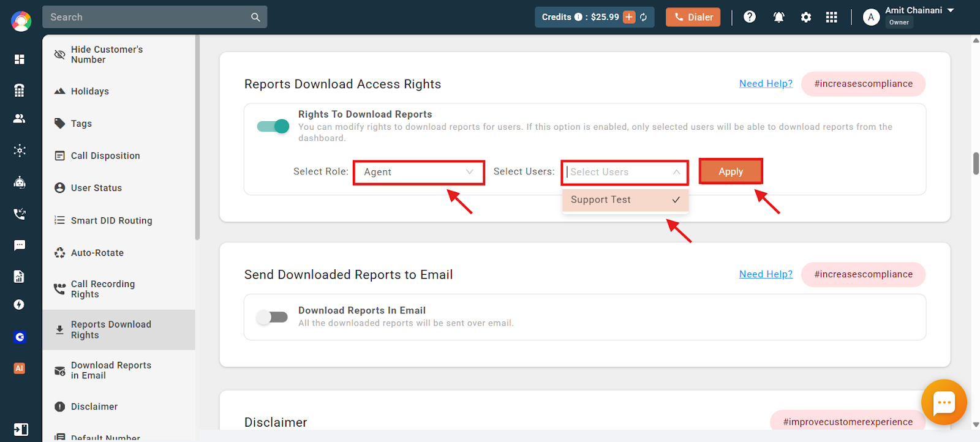This screenshot has height=442, width=980.
Task: Click the Owner role badge
Action: pyautogui.click(x=899, y=22)
